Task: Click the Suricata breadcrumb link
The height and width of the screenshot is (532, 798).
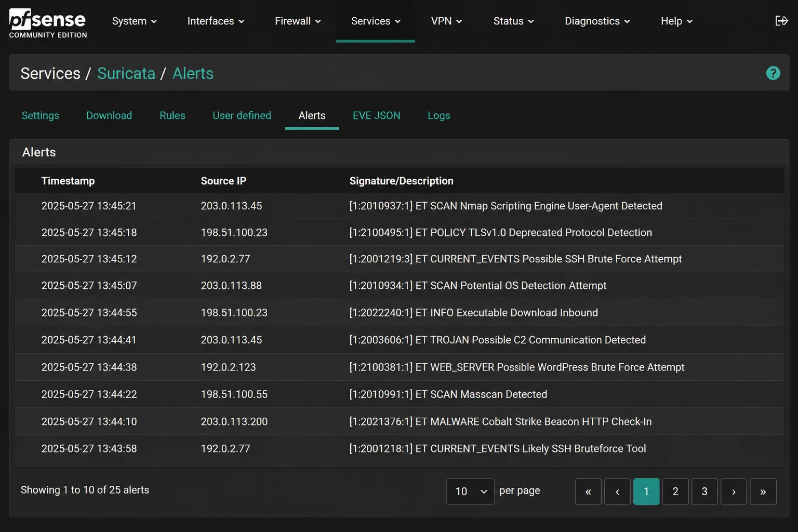Action: point(126,73)
